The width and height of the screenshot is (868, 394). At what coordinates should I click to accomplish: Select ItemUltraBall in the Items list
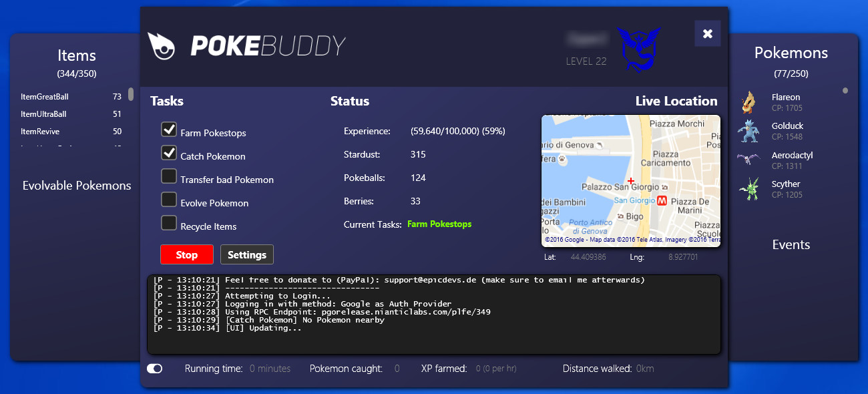[x=44, y=114]
